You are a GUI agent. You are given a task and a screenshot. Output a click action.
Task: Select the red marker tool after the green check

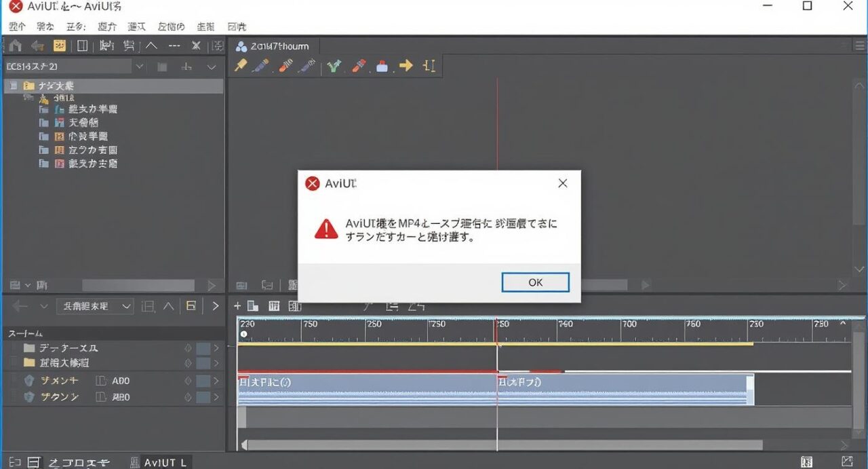358,66
